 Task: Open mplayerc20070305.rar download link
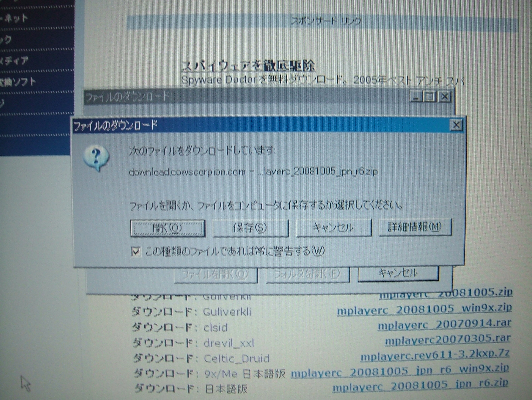[447, 340]
